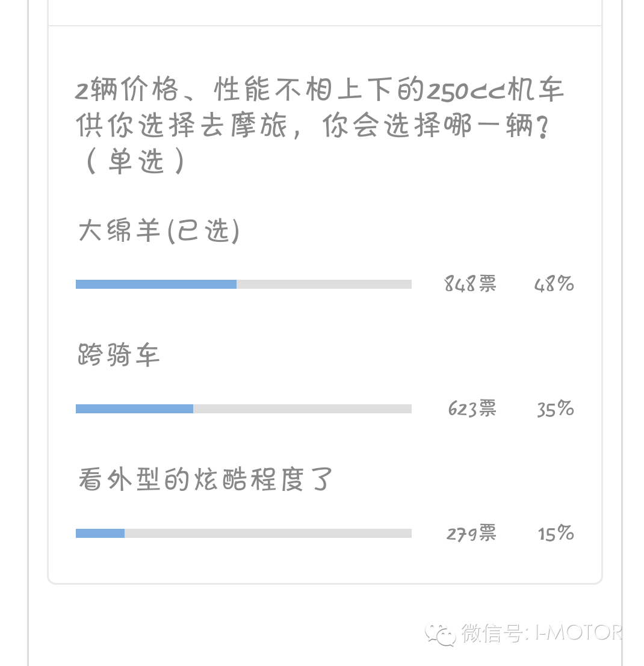Select the 跨骑车 poll option
Image resolution: width=644 pixels, height=666 pixels.
(119, 355)
